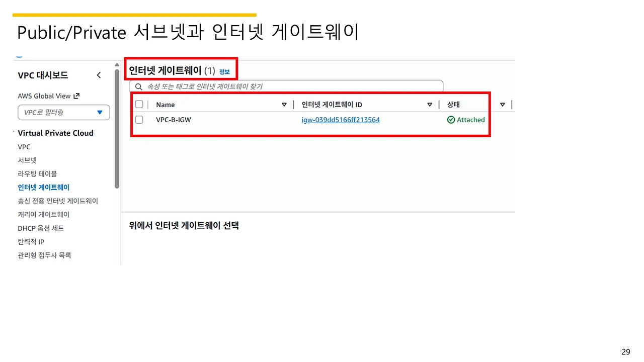The width and height of the screenshot is (644, 362).
Task: Sort by 인터넷 게이트웨이 ID column arrow
Action: coord(430,104)
